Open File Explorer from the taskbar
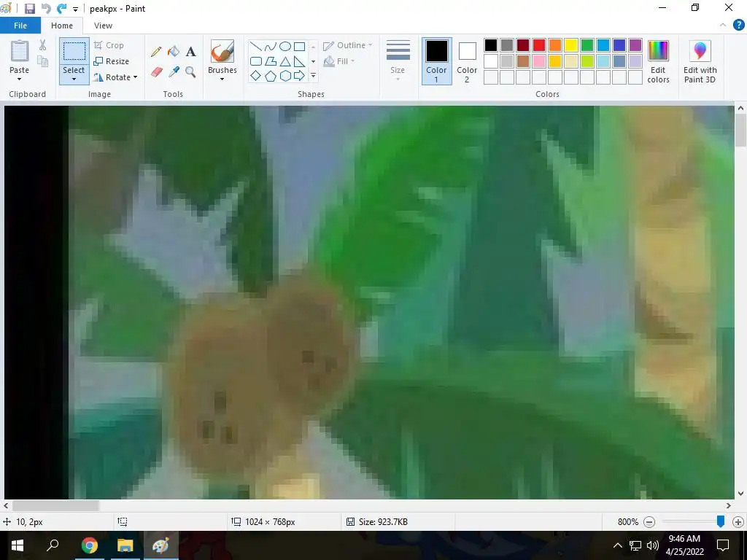 coord(125,545)
